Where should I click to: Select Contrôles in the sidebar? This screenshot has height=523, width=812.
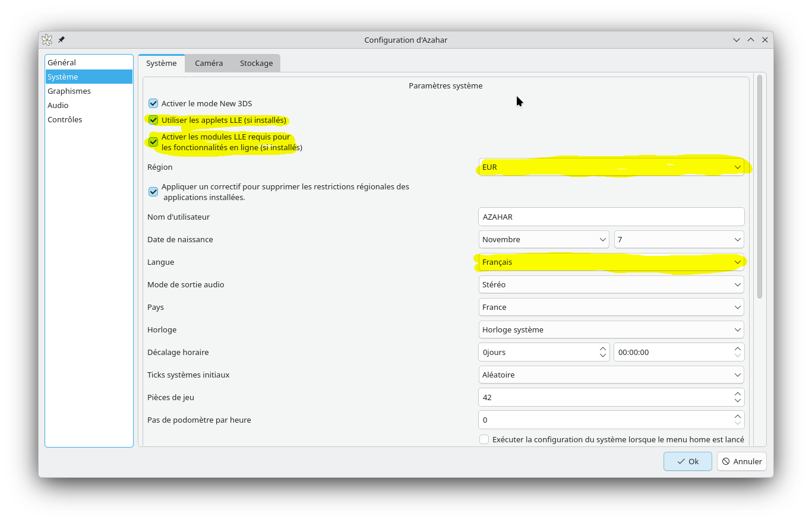(89, 119)
